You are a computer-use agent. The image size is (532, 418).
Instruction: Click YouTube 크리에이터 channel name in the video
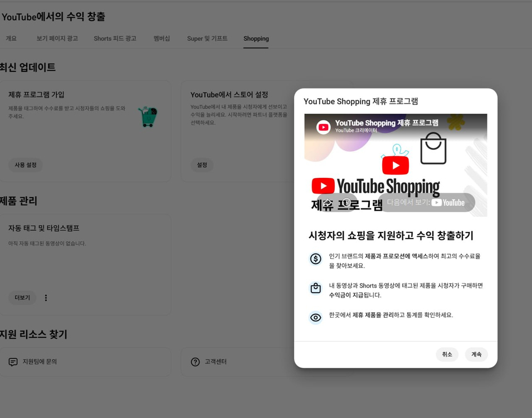click(x=356, y=130)
